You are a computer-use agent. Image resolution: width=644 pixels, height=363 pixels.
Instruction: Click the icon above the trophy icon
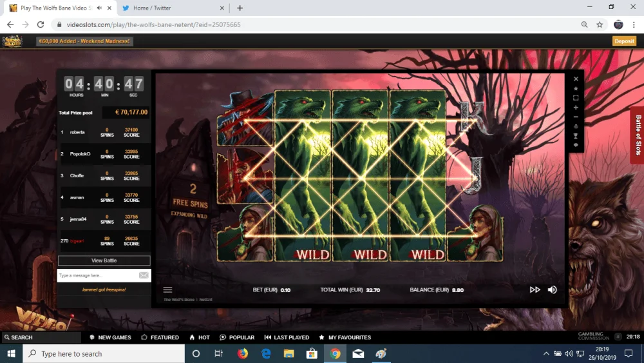pos(576,126)
